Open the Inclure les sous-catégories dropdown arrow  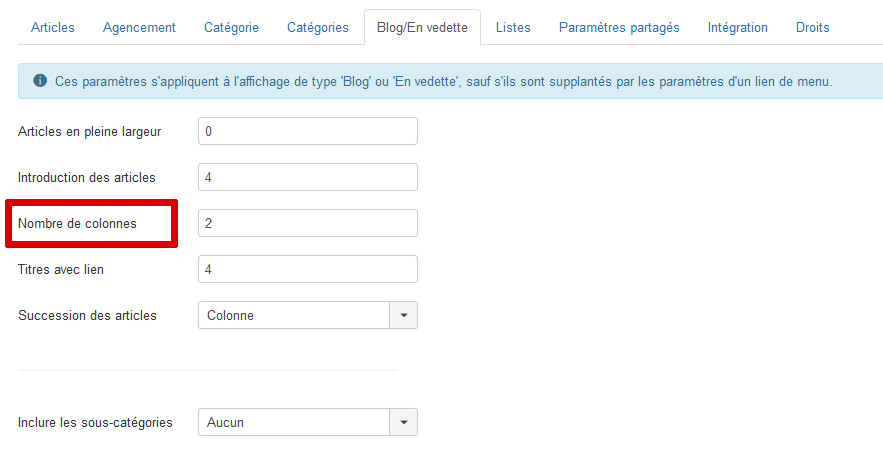tap(403, 422)
